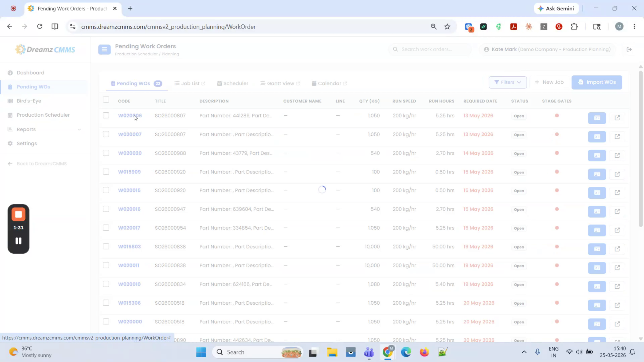Open the Filters dropdown

tap(508, 82)
